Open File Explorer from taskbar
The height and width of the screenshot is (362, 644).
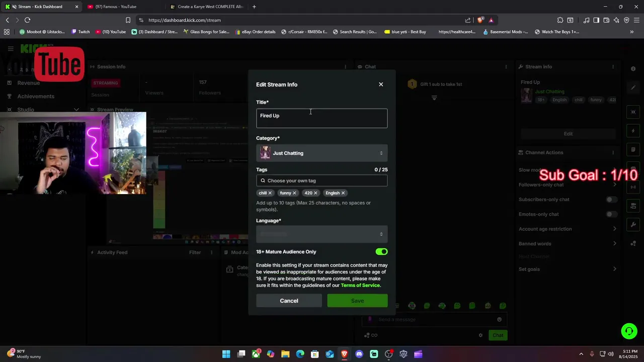pyautogui.click(x=285, y=354)
